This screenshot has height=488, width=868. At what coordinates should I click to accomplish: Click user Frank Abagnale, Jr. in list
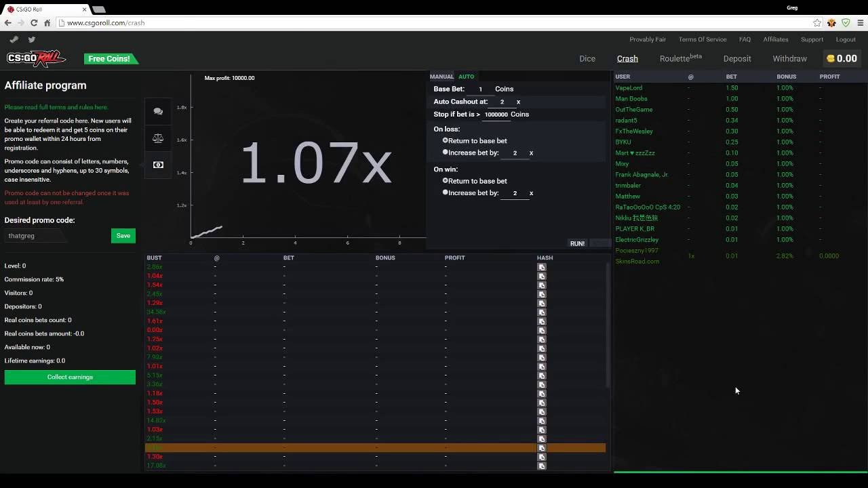click(x=642, y=174)
